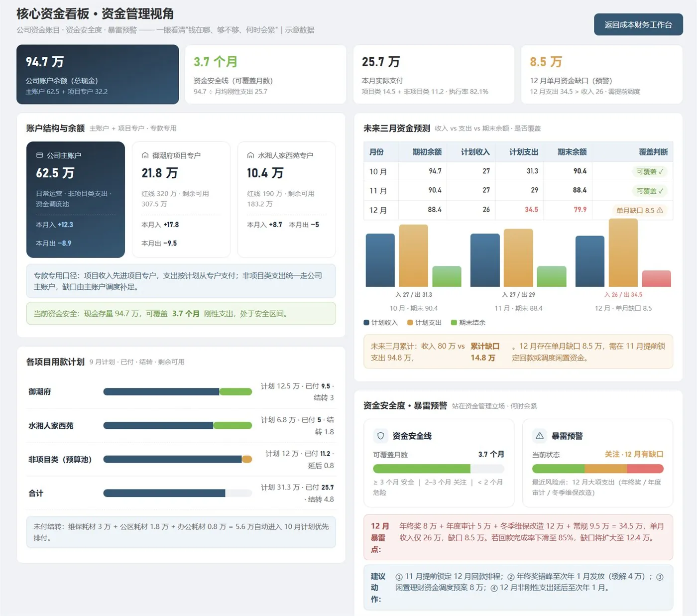Click the 御潮府项目专户 house icon

(145, 155)
